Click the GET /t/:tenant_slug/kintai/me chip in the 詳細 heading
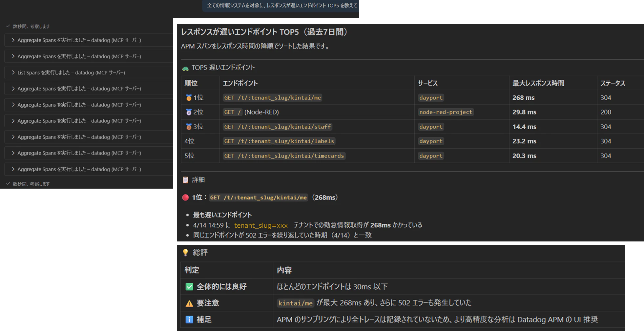The width and height of the screenshot is (644, 331). click(x=258, y=197)
